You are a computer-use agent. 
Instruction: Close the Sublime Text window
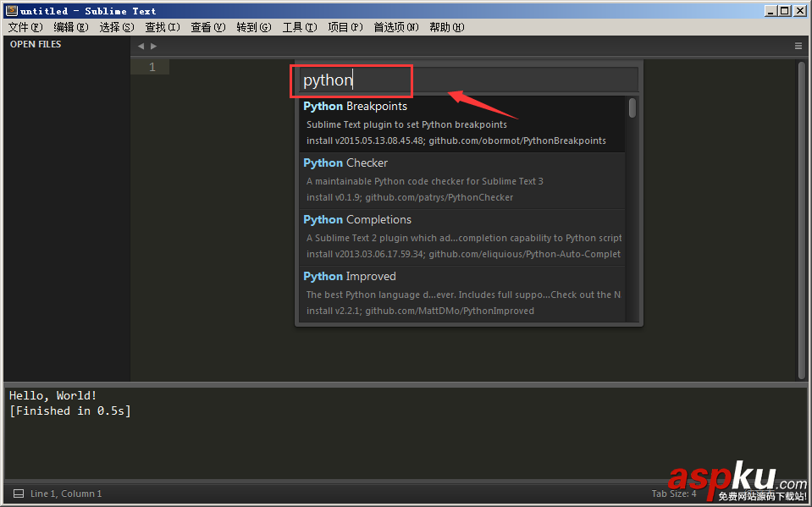tap(799, 10)
